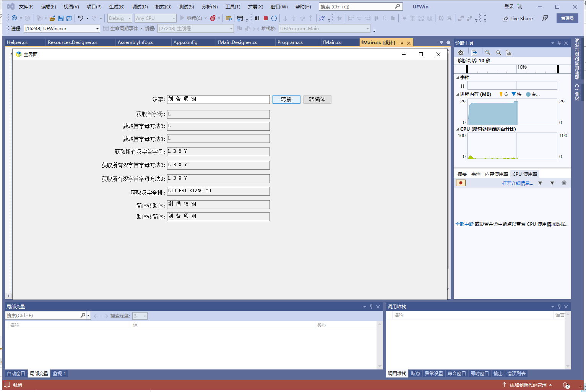
Task: Stop debugging with the red square icon
Action: coord(266,18)
